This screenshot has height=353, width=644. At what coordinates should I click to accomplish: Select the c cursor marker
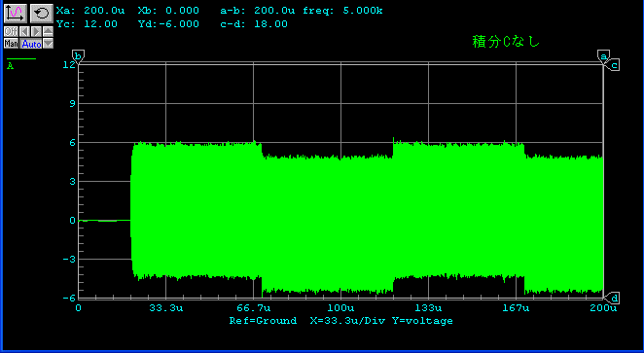[x=613, y=65]
